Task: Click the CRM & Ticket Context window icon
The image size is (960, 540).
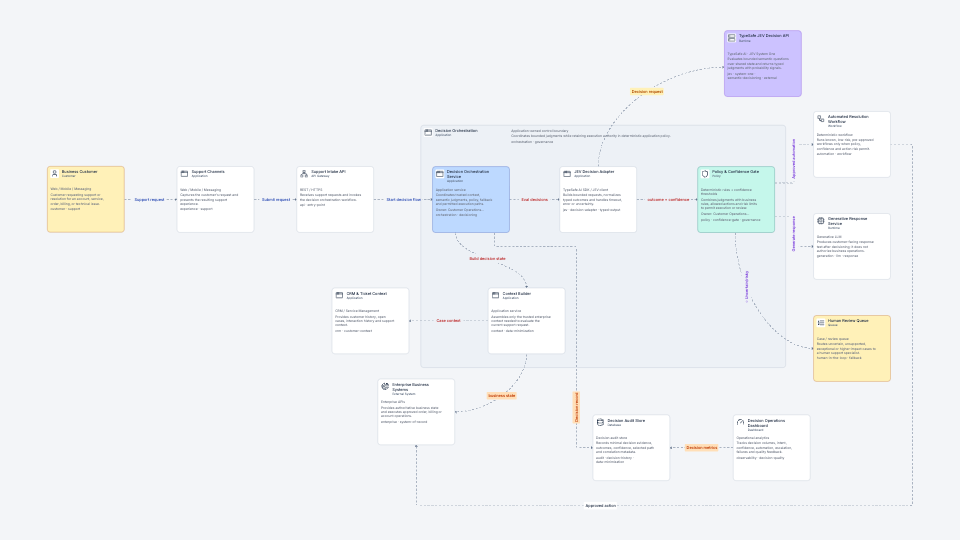Action: tap(339, 295)
